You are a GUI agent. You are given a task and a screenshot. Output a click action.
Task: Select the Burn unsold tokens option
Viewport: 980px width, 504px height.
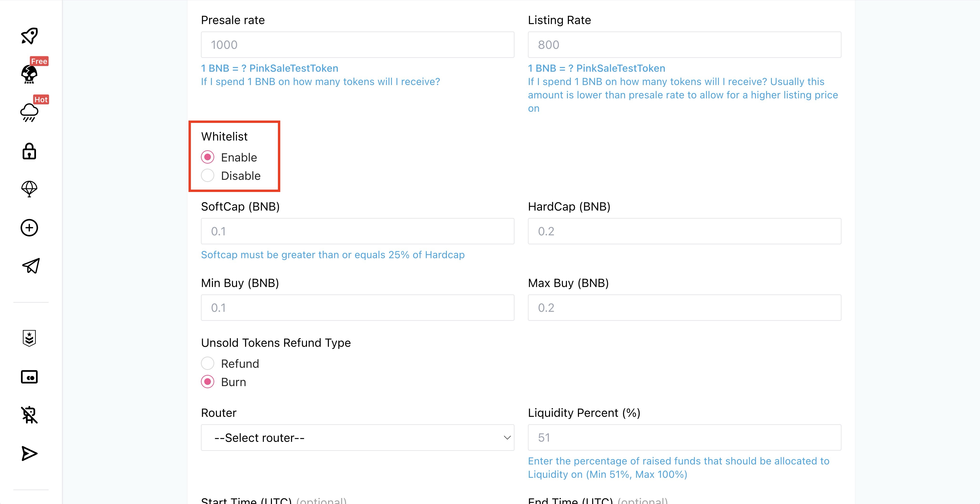tap(208, 382)
